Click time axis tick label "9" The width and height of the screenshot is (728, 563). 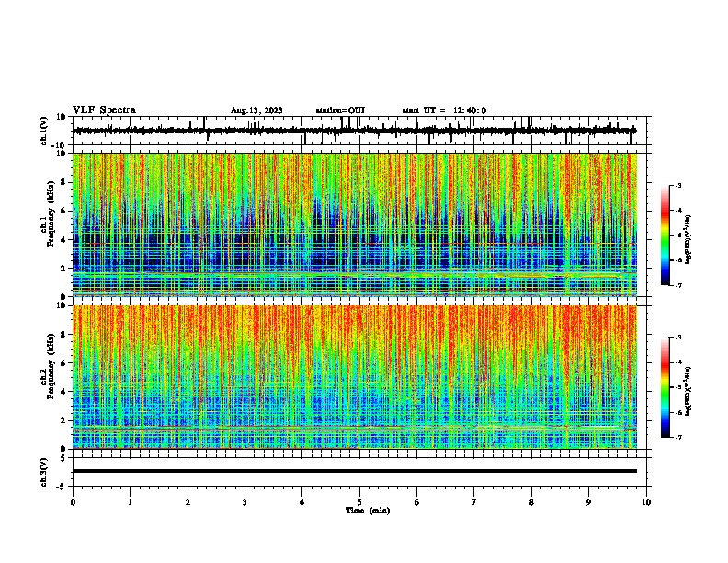pyautogui.click(x=588, y=502)
